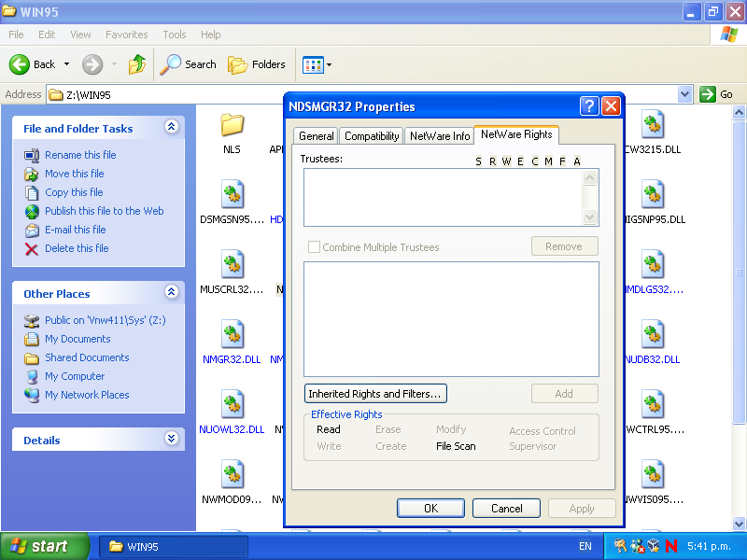Screen dimensions: 747x560
Task: Click the Add trustee button
Action: pos(565,393)
